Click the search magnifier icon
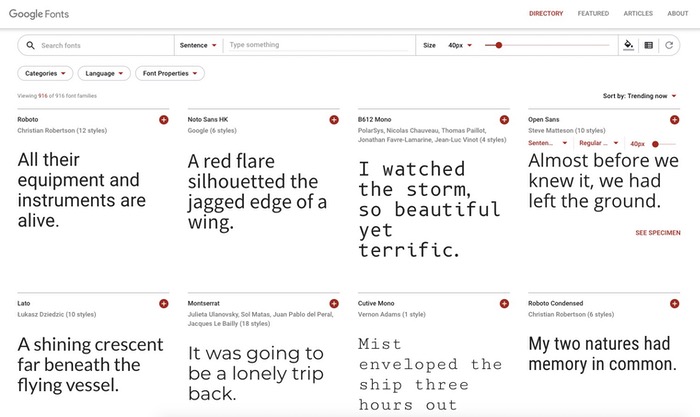Viewport: 700px width, 417px height. (30, 45)
